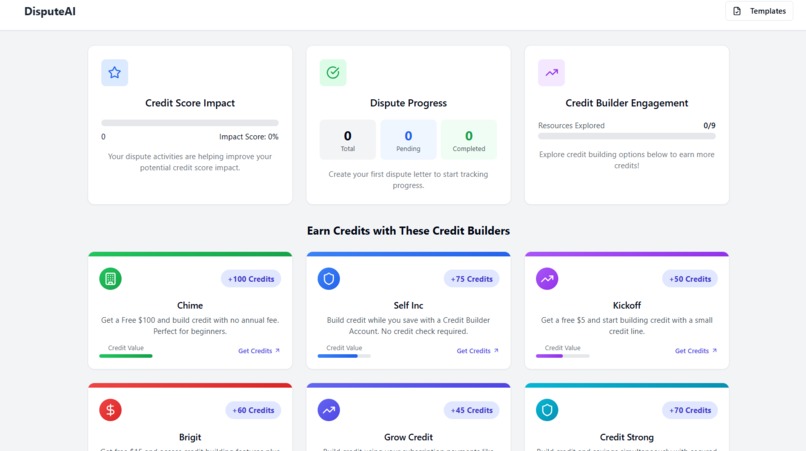Click the +70 Credits badge on Credit Strong

690,410
